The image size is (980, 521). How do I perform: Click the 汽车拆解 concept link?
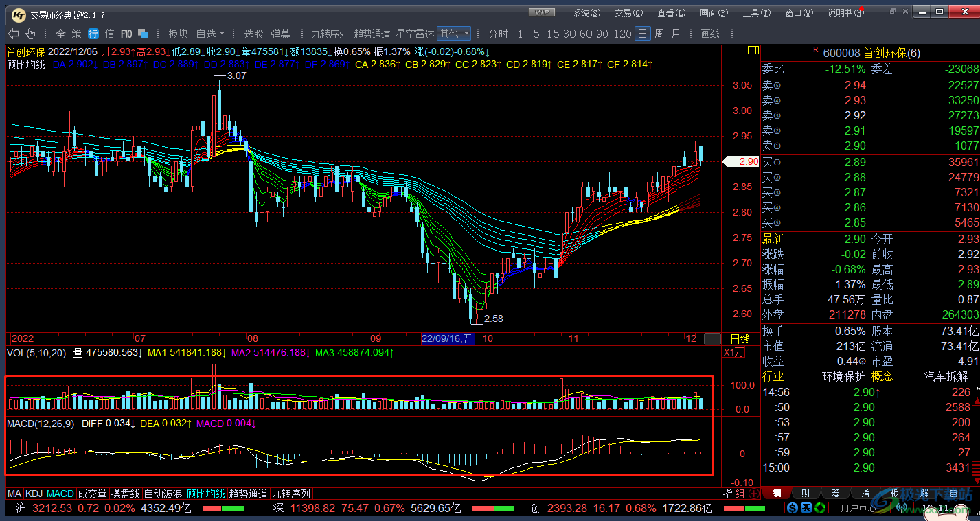coord(945,376)
